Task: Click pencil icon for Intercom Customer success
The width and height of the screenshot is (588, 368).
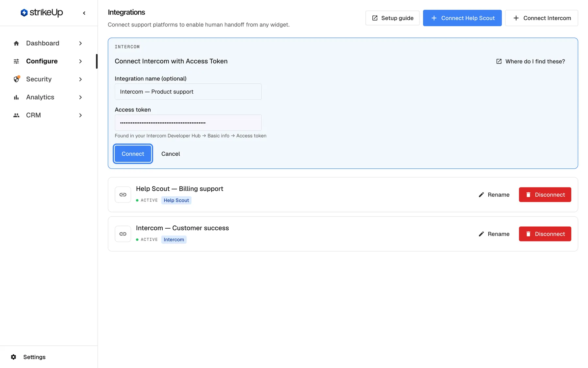Action: pos(481,234)
